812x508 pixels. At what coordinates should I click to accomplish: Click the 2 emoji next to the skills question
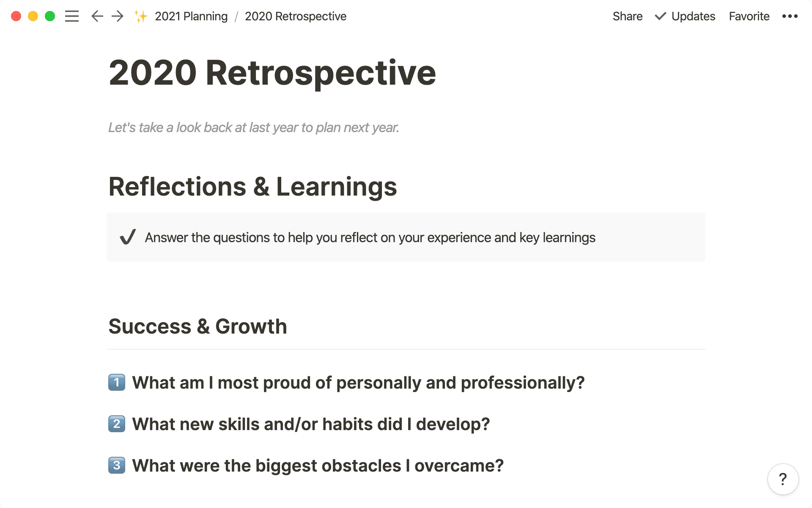coord(117,424)
